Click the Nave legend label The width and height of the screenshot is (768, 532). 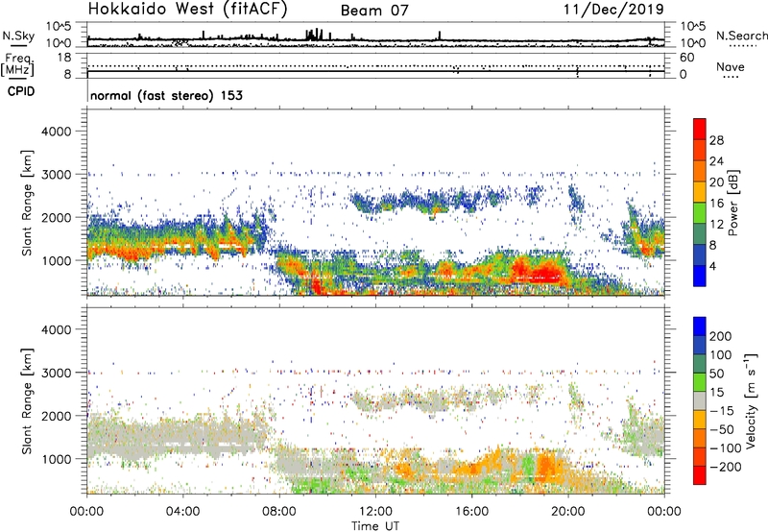730,66
